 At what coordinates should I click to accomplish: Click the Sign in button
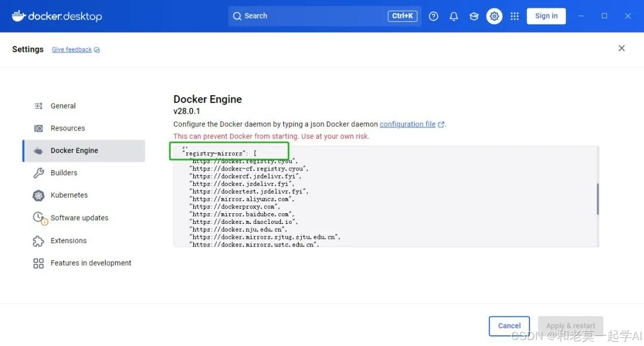point(546,16)
